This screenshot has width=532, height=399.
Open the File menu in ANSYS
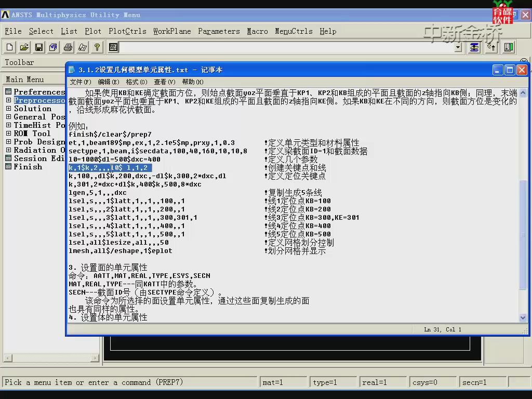coord(13,31)
